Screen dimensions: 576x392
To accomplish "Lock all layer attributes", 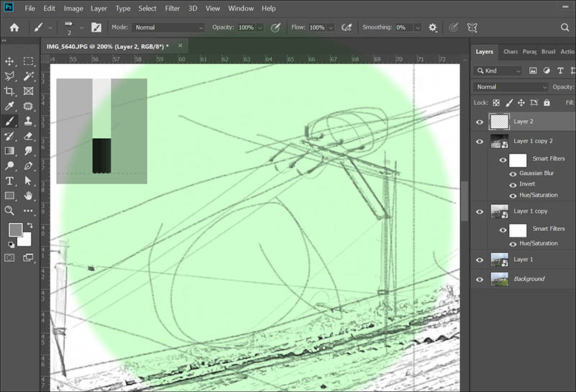I will click(x=546, y=103).
